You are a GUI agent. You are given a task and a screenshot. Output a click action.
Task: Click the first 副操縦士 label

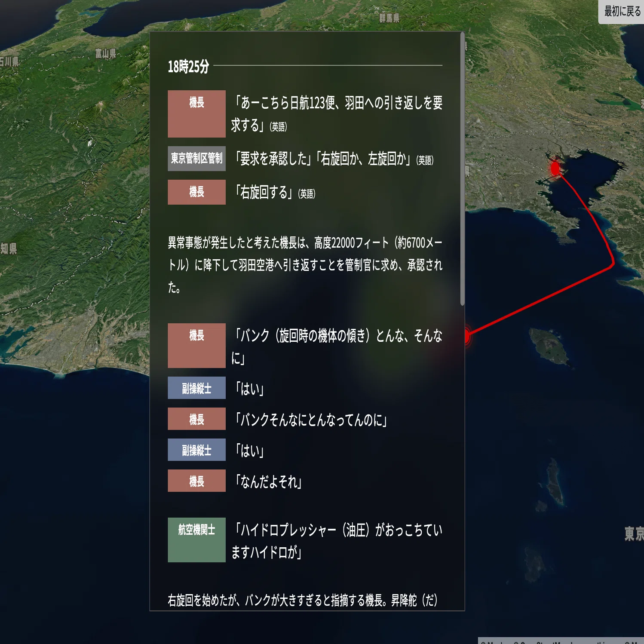coord(196,388)
